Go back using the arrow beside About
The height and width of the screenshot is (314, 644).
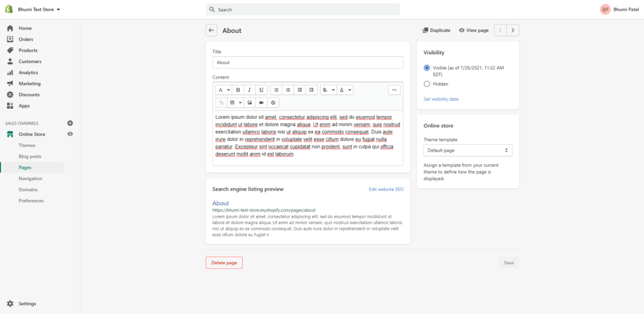click(x=211, y=30)
